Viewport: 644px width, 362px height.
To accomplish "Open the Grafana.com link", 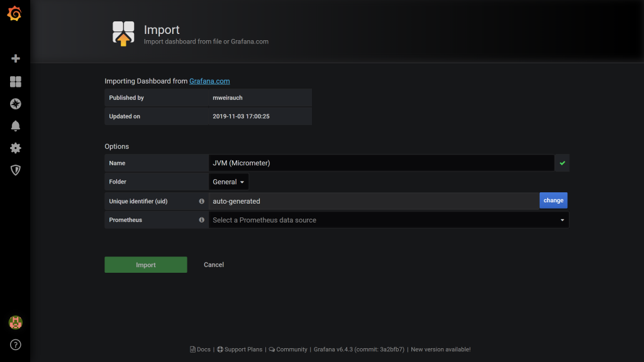I will point(209,81).
